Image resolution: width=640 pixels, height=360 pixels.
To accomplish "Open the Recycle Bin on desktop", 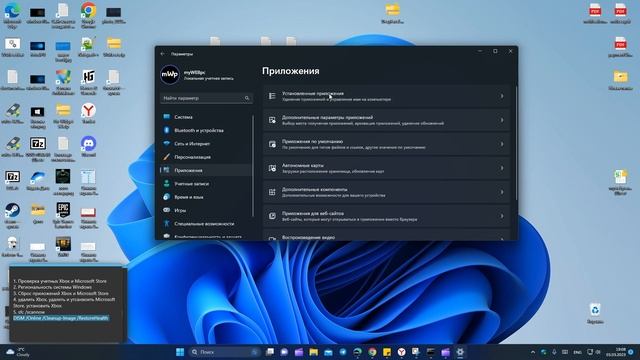I will 595,313.
